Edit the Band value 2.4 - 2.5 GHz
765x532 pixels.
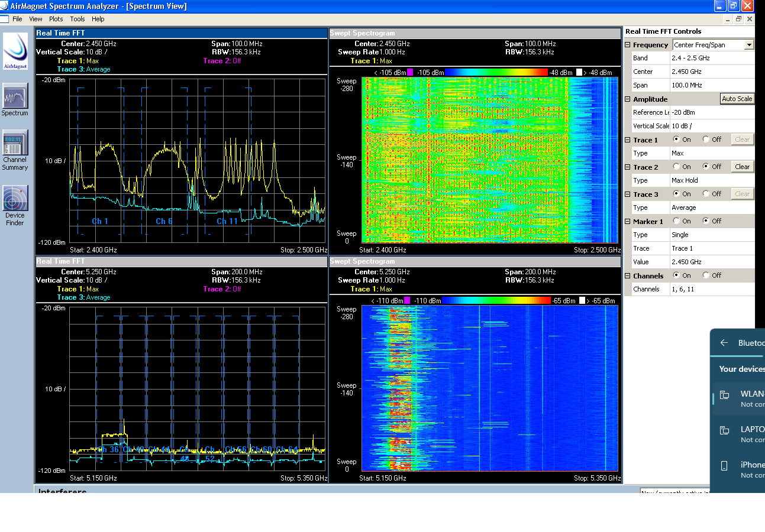click(x=712, y=58)
